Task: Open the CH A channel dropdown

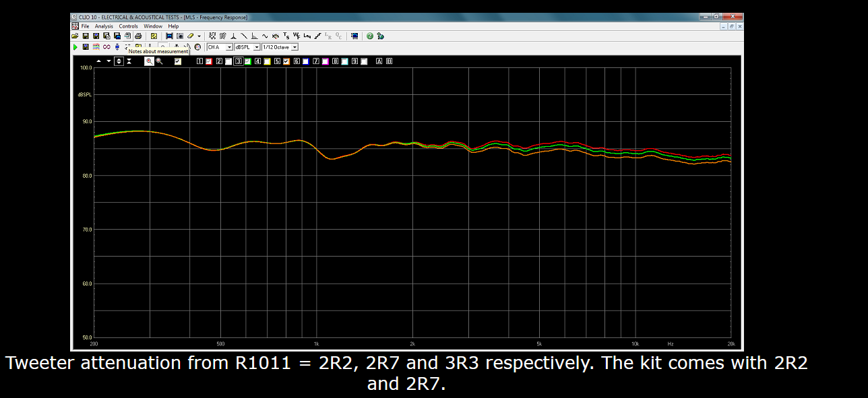Action: pyautogui.click(x=220, y=47)
